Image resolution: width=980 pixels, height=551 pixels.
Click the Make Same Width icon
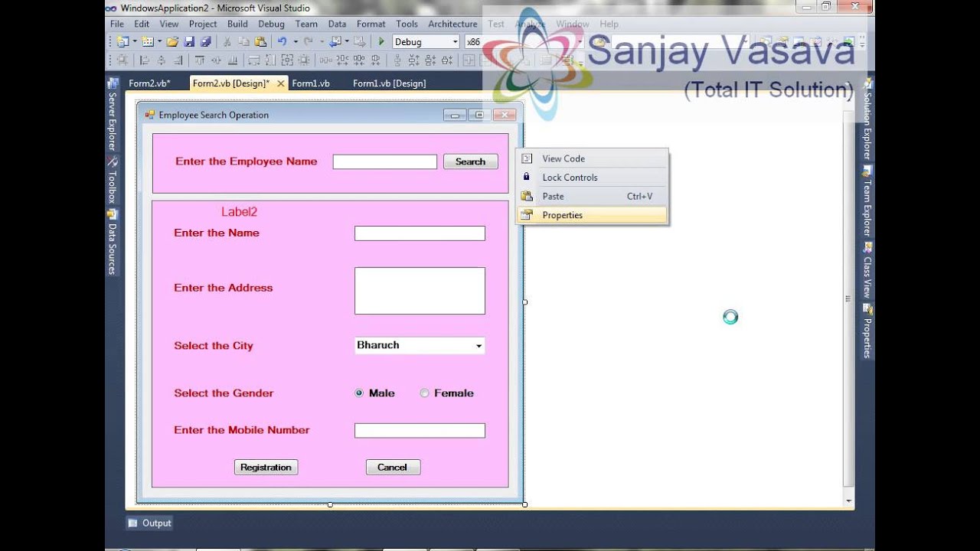(254, 60)
